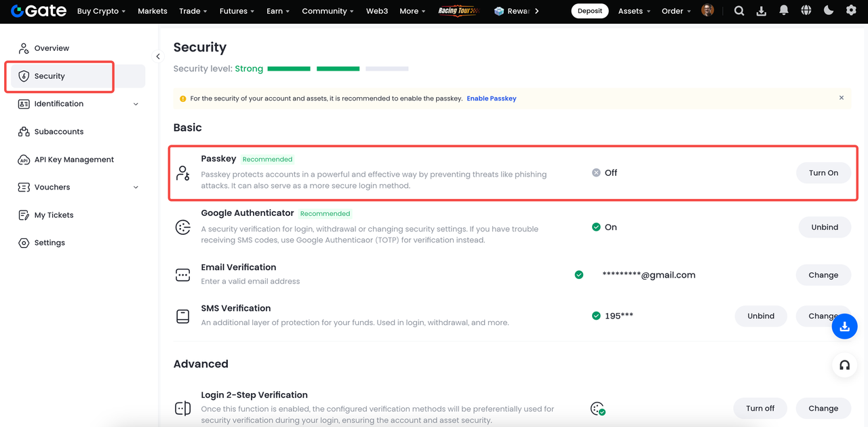This screenshot has width=868, height=427.
Task: Expand the Vouchers sidebar section
Action: coord(77,187)
